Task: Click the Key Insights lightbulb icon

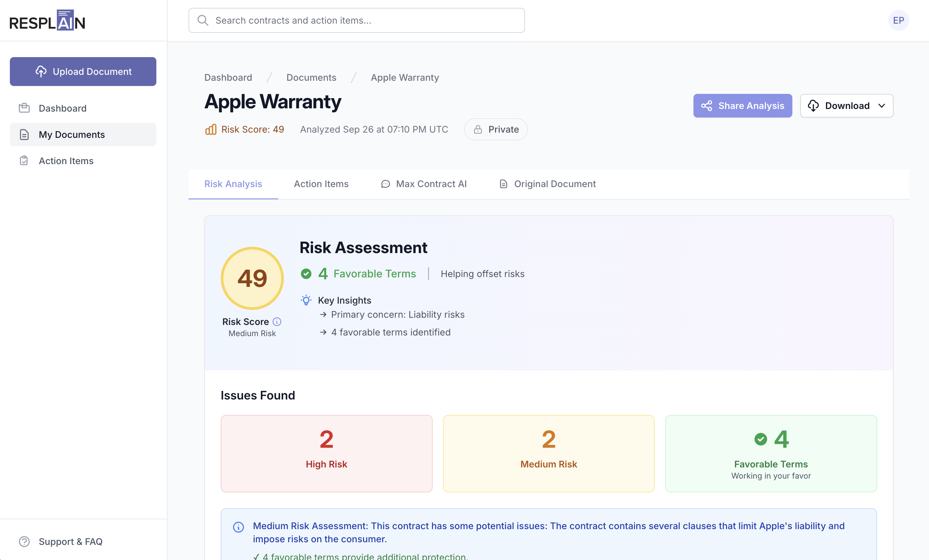Action: point(306,300)
